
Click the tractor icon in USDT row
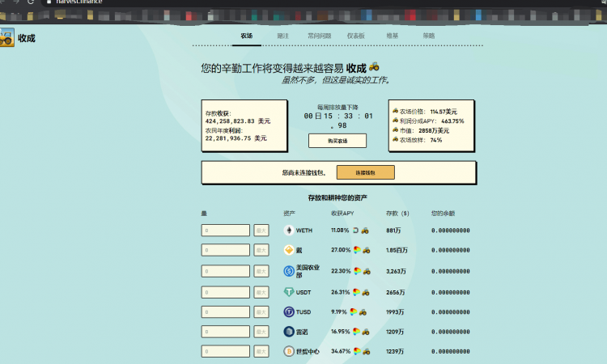point(366,293)
